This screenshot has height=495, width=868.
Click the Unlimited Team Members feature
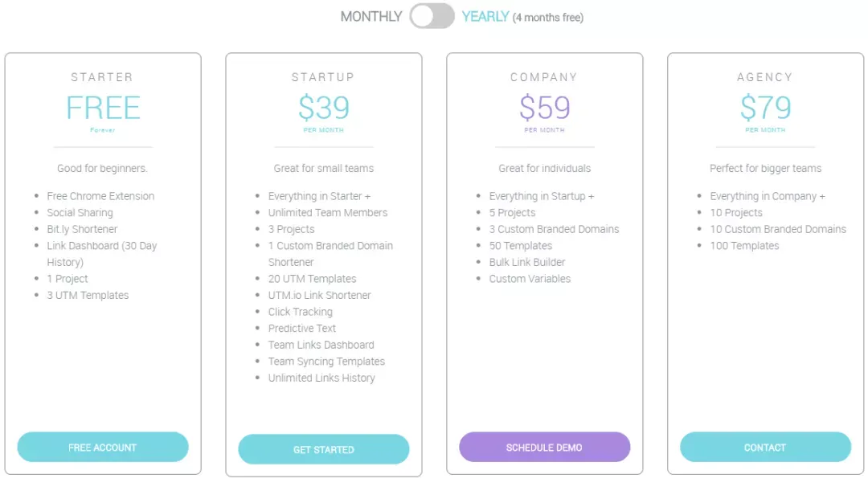pyautogui.click(x=328, y=213)
